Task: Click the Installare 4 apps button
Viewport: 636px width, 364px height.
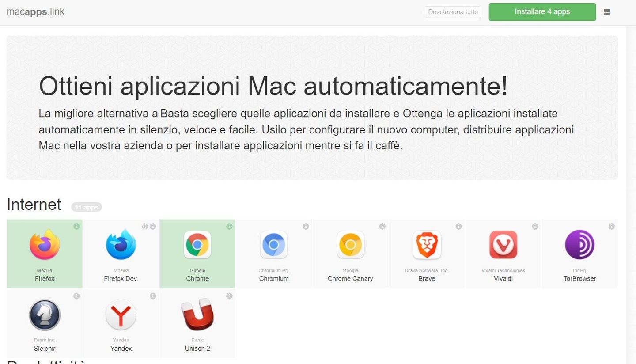Action: coord(542,12)
